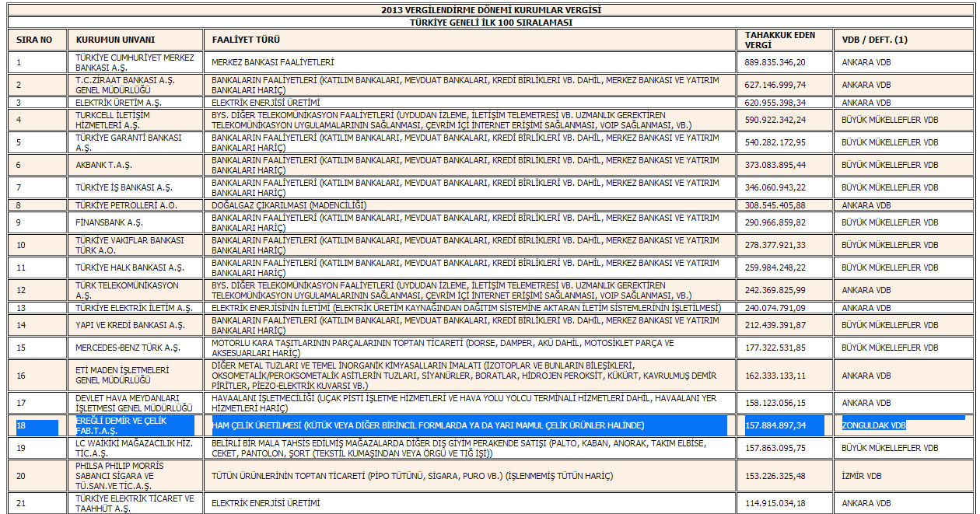The height and width of the screenshot is (514, 980).
Task: Click the tax amount 242.369.825,99
Action: click(775, 290)
